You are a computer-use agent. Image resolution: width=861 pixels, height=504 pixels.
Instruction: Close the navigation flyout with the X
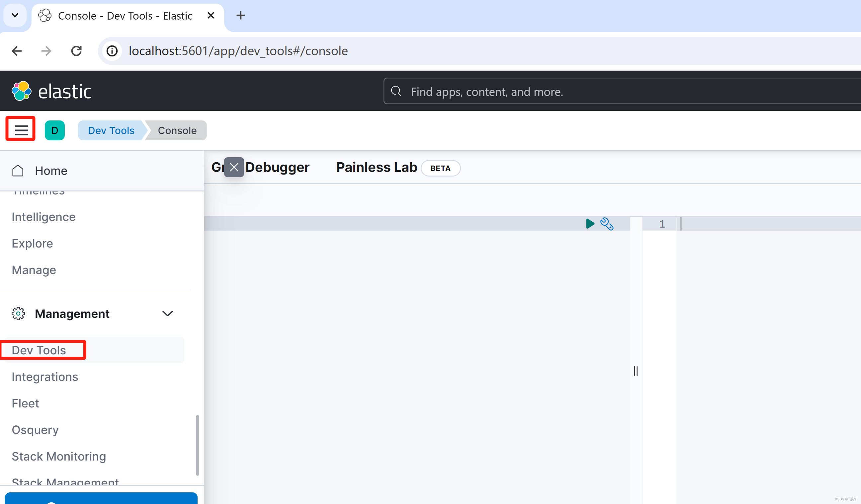(234, 167)
